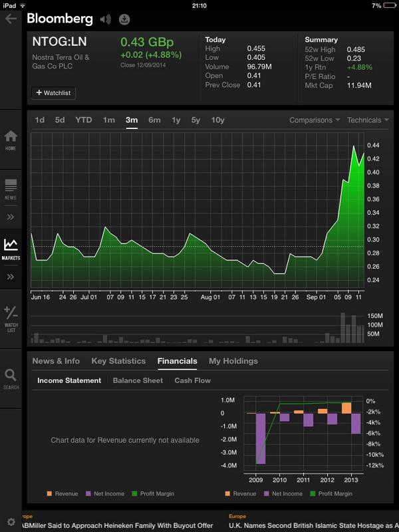This screenshot has height=532, width=399.
Task: Select the 6m chart range
Action: [154, 120]
